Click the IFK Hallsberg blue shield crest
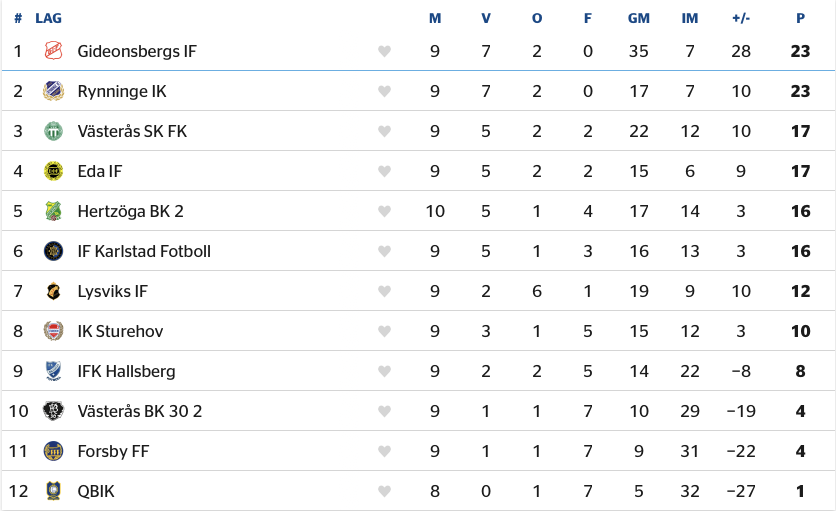Image resolution: width=836 pixels, height=511 pixels. [53, 371]
